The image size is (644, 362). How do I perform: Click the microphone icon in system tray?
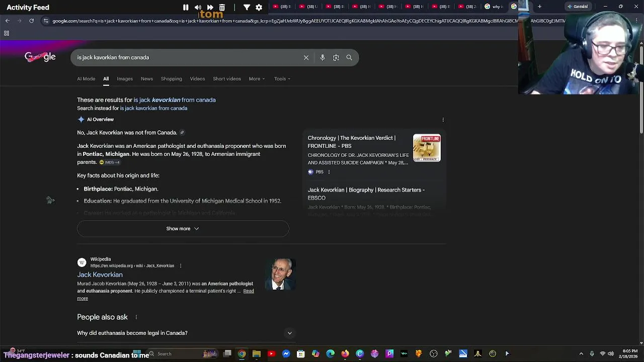coord(592,354)
